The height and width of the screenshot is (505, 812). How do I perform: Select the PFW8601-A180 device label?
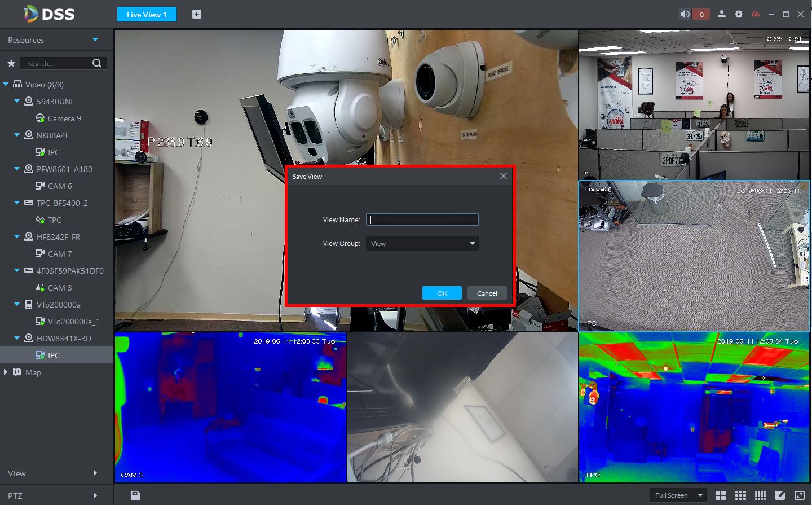(64, 169)
